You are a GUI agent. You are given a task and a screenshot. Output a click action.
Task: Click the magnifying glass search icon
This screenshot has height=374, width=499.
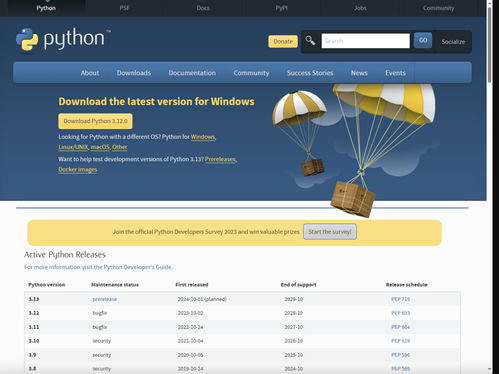(310, 41)
